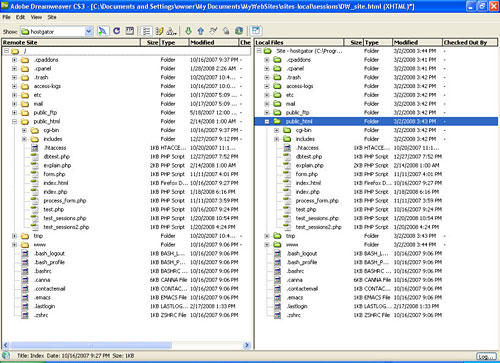Screen dimensions: 500x363
Task: Open the FTP log view icon
Action: pyautogui.click(x=130, y=31)
